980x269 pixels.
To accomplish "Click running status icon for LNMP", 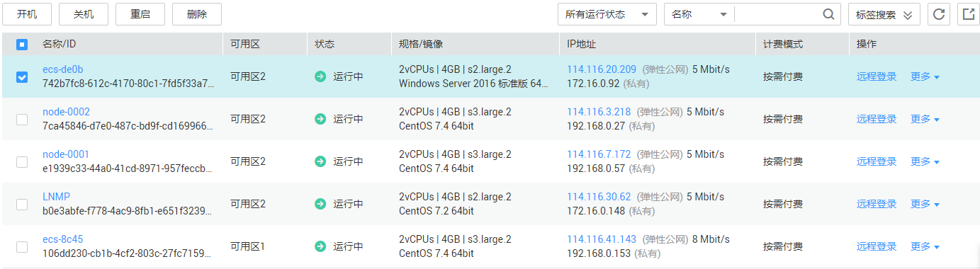I will coord(321,204).
